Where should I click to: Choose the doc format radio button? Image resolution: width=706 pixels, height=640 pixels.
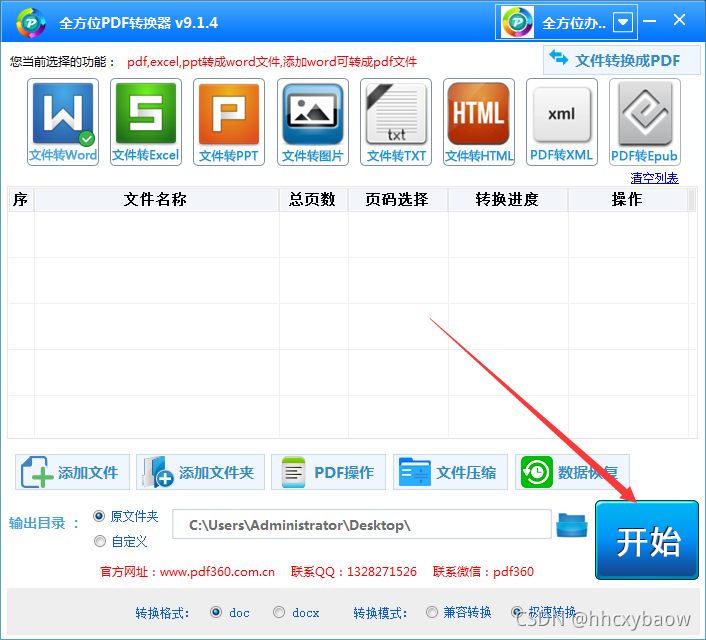tap(216, 612)
